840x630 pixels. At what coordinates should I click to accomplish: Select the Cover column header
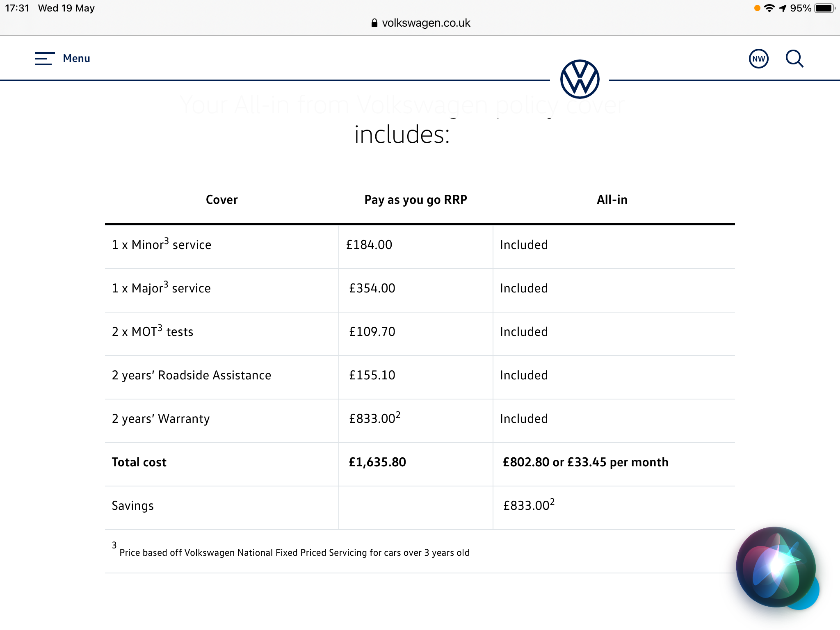click(x=221, y=200)
